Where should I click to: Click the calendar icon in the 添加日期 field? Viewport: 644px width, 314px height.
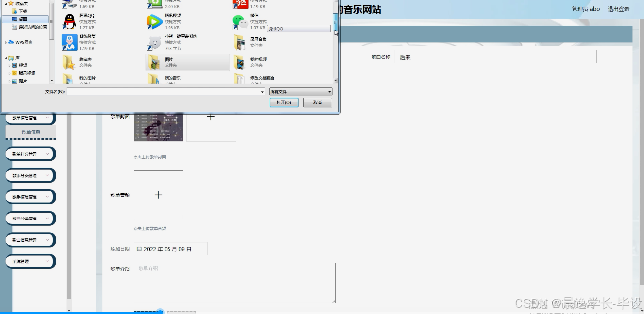pyautogui.click(x=140, y=249)
